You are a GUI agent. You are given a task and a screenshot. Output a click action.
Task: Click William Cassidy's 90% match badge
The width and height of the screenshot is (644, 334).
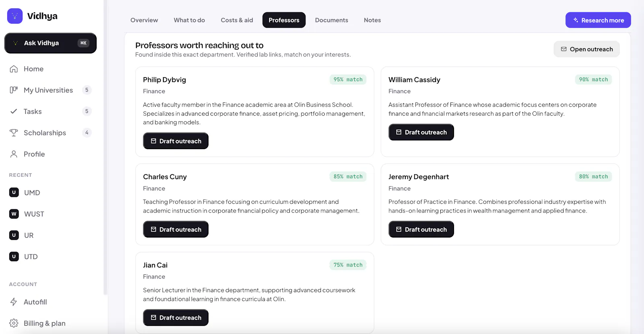[593, 80]
